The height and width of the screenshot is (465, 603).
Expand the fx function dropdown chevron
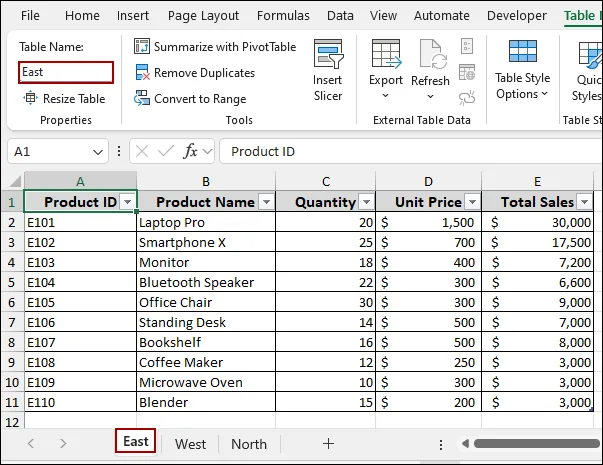(x=208, y=152)
